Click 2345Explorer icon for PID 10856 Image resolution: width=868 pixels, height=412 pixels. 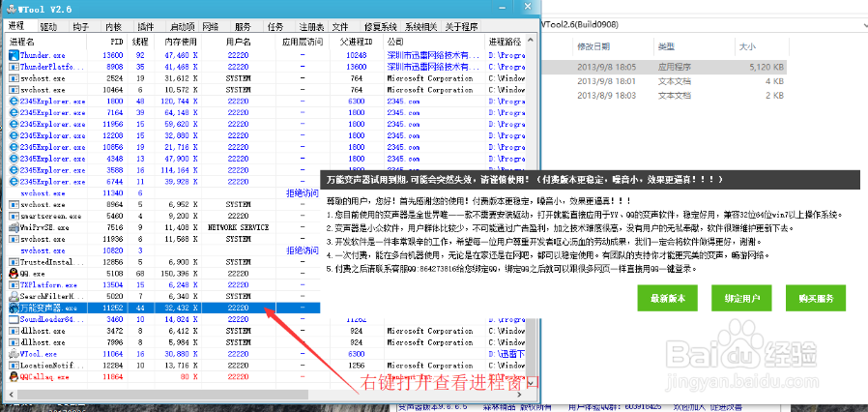[14, 147]
